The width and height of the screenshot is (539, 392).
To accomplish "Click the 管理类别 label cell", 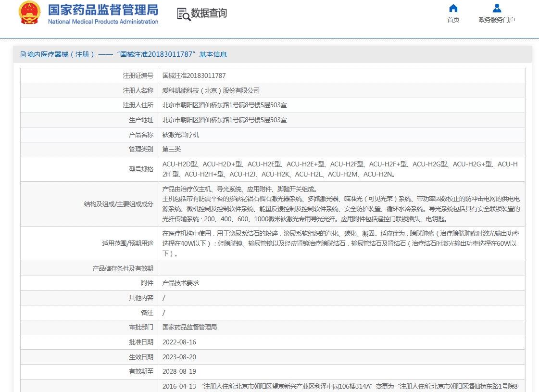I will 89,149.
